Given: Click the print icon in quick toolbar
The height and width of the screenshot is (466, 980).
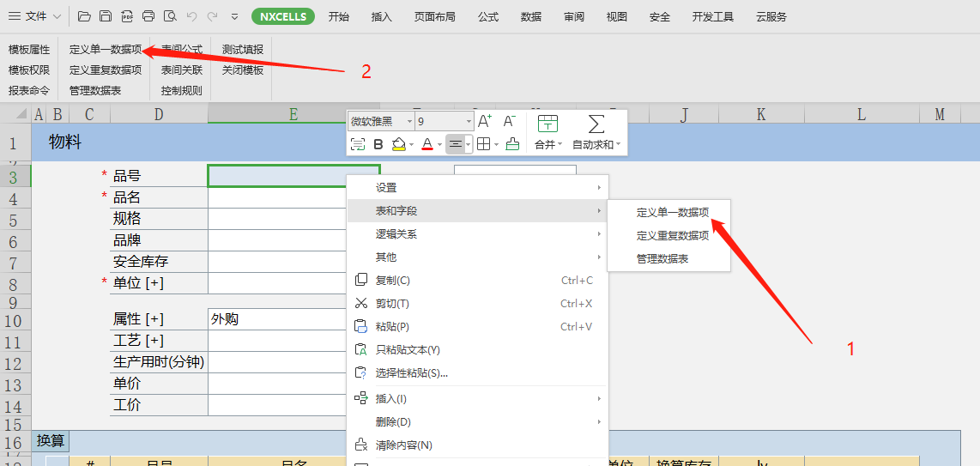Looking at the screenshot, I should point(148,16).
